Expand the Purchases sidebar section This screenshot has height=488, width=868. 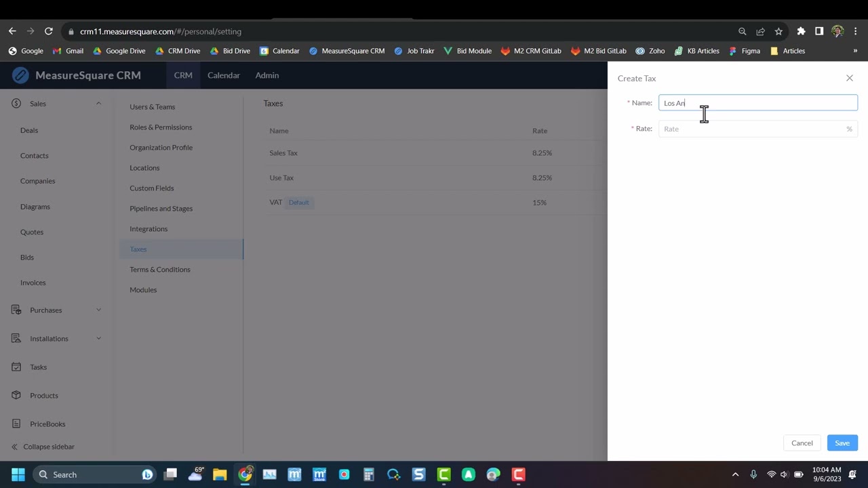[x=98, y=310]
